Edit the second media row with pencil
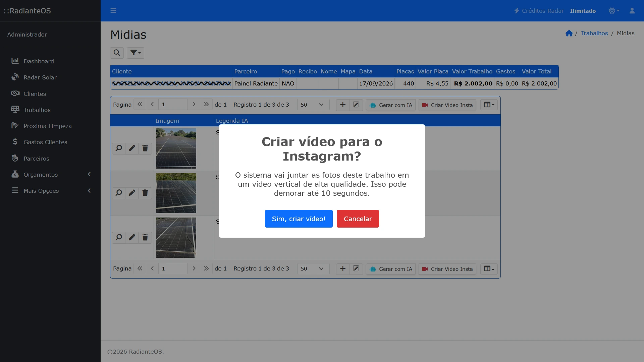This screenshot has width=644, height=362. click(132, 193)
